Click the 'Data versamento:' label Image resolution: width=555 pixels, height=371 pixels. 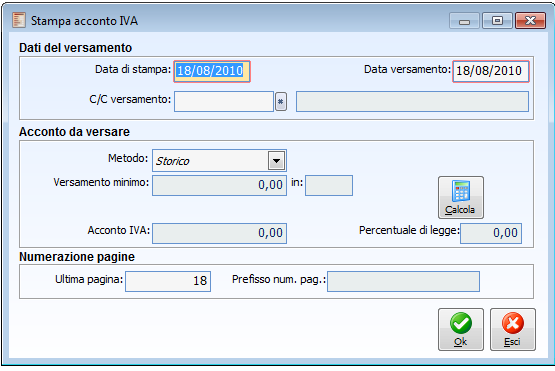pos(407,69)
